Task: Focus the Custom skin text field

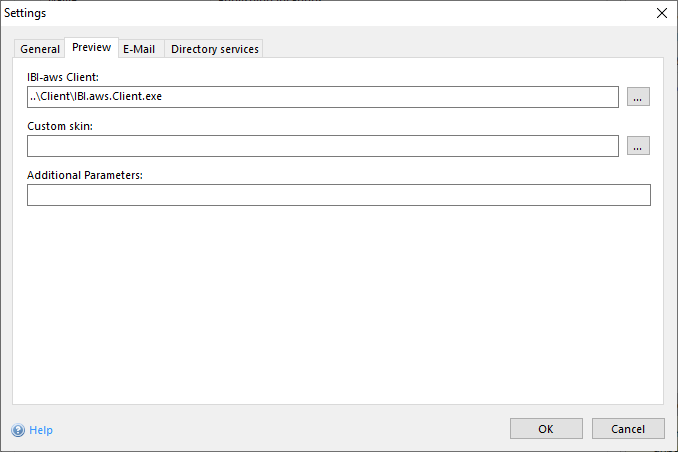Action: click(322, 146)
